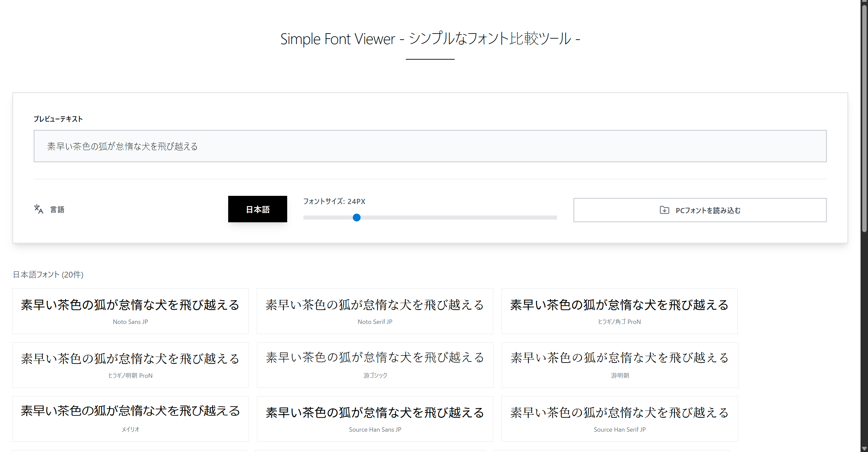Open the Source Han Sans JP card
868x452 pixels.
coord(375,419)
